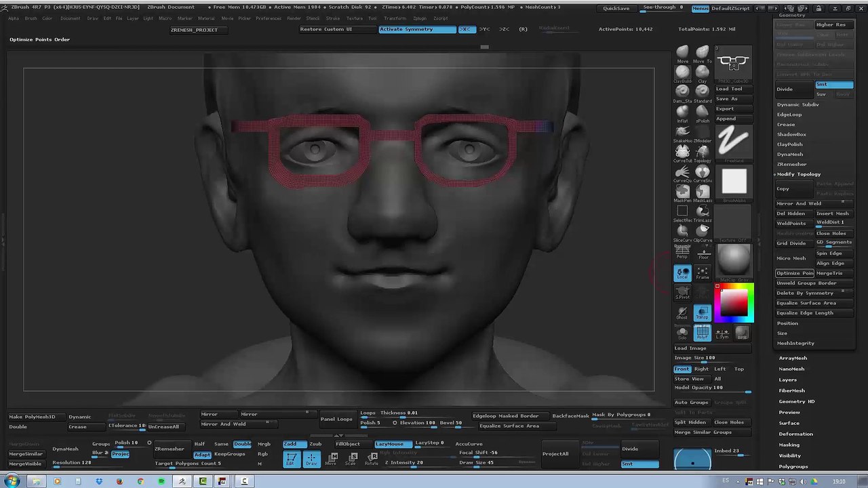This screenshot has width=868, height=488.
Task: Toggle Perspective view
Action: click(682, 253)
